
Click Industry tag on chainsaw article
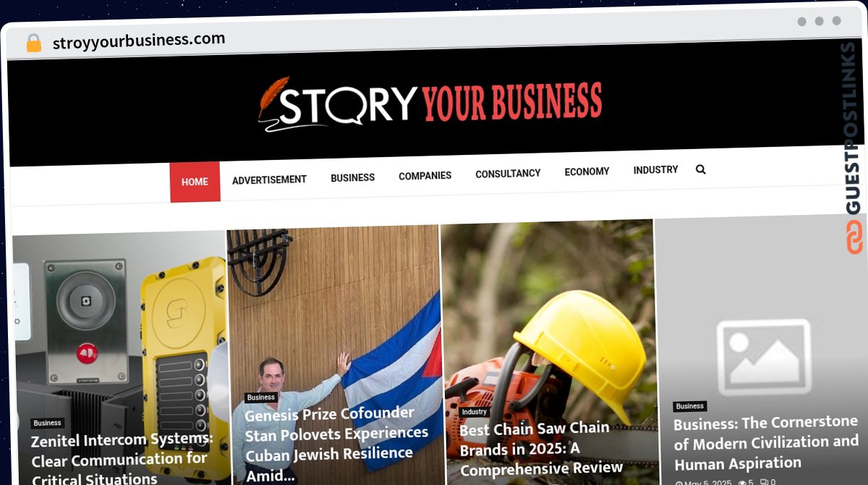tap(475, 411)
